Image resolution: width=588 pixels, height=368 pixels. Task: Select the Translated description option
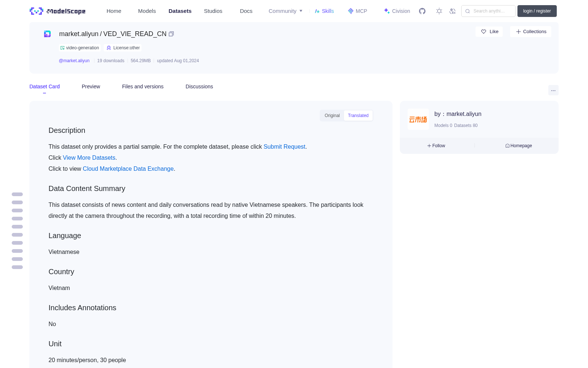pyautogui.click(x=358, y=116)
